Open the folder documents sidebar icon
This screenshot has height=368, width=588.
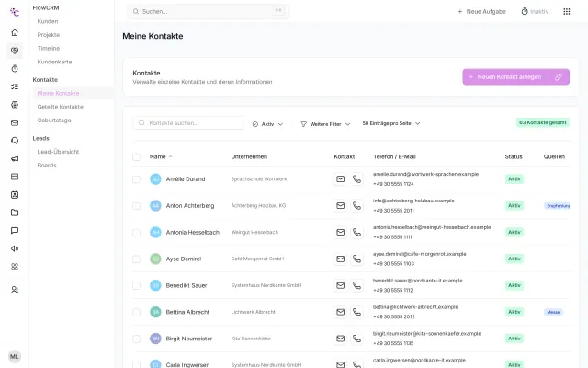15,213
